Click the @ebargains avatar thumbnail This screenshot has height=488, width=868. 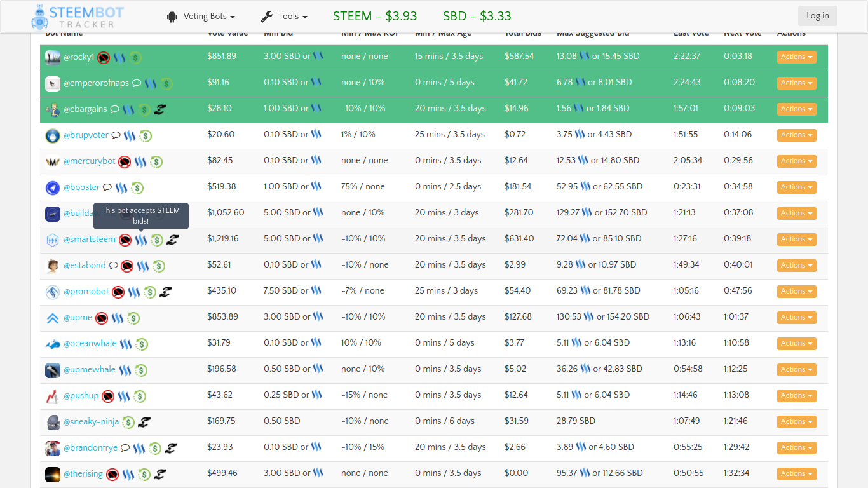(x=53, y=109)
